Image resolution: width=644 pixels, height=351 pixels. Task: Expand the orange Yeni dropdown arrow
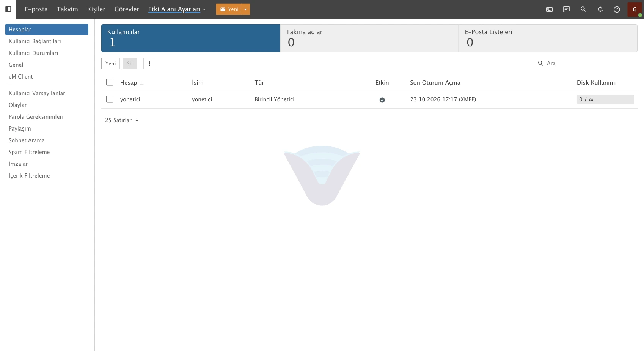pos(245,9)
